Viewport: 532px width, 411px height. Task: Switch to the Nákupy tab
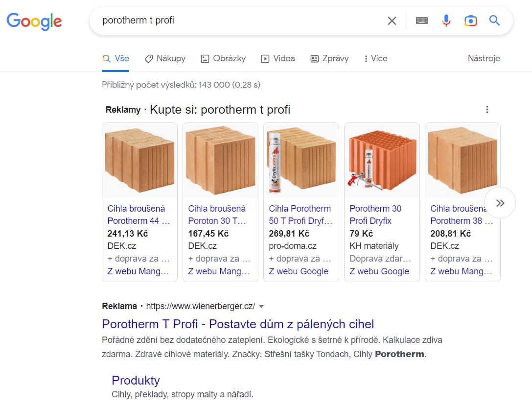pos(165,58)
